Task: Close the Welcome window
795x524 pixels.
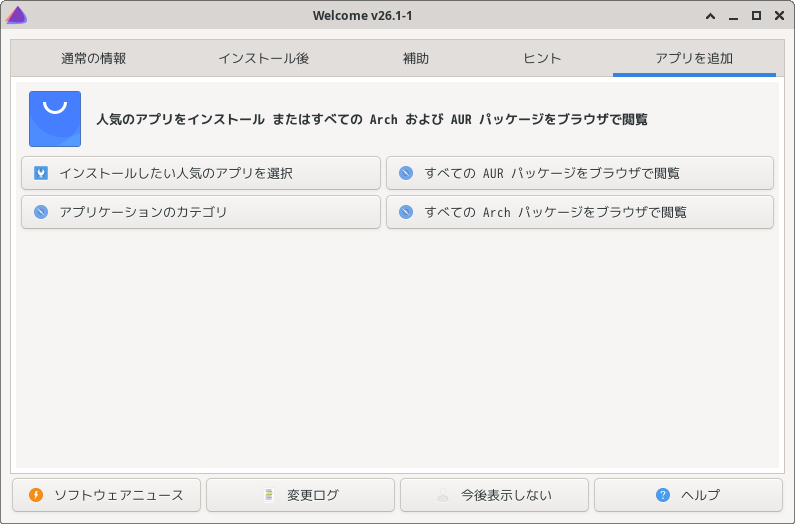Action: click(779, 16)
